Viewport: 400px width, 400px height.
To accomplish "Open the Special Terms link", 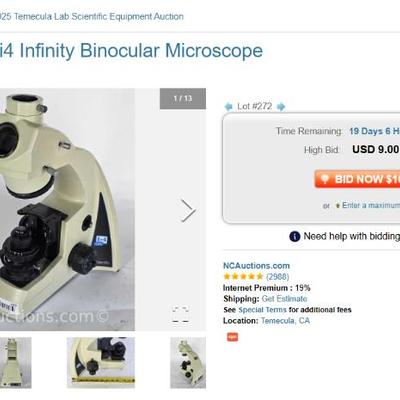I will tap(262, 310).
